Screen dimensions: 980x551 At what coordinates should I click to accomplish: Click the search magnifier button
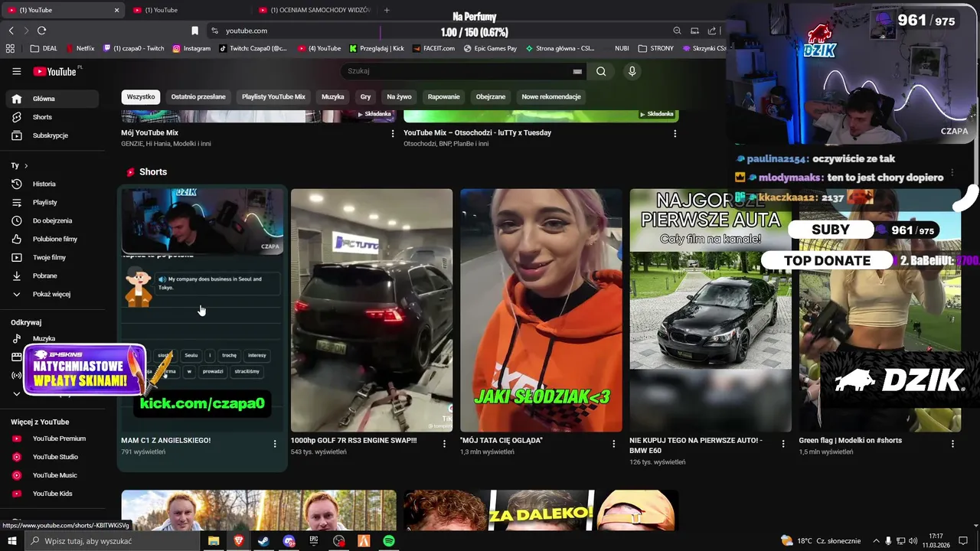(x=601, y=71)
